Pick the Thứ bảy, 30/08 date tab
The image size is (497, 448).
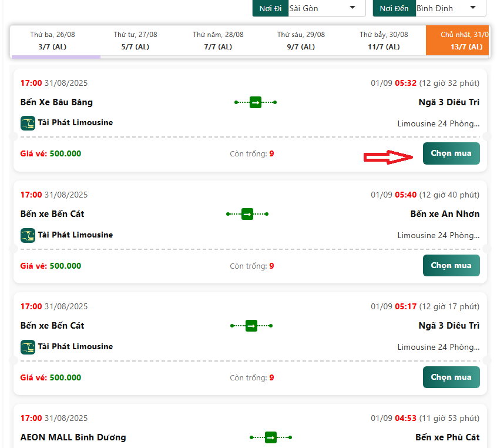coord(384,41)
